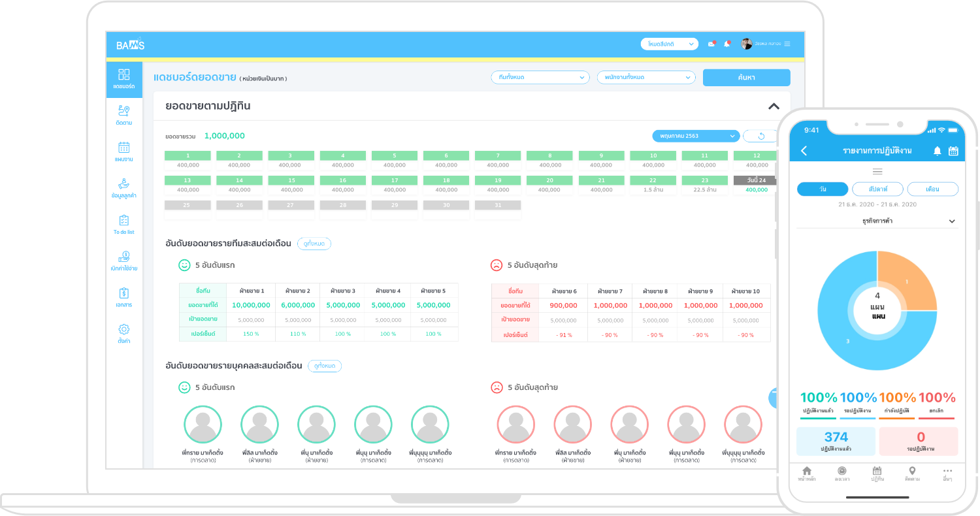
Task: Click the ยอดขายรวม 1,000,000 total value
Action: point(224,136)
